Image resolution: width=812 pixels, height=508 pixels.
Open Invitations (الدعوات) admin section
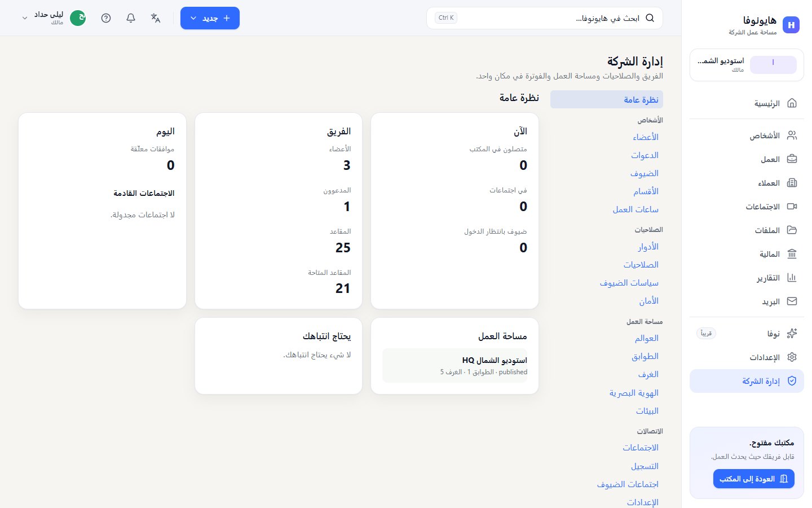point(645,155)
